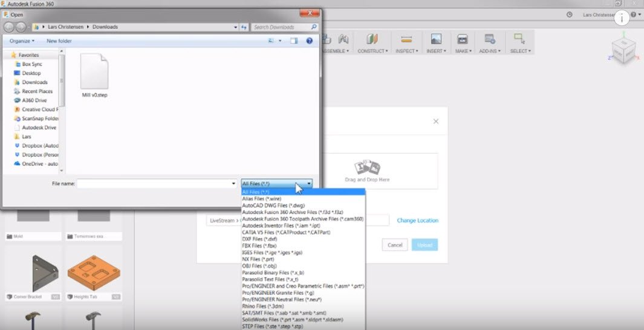This screenshot has width=644, height=330.
Task: Open the INSPECT dropdown menu
Action: (x=406, y=51)
